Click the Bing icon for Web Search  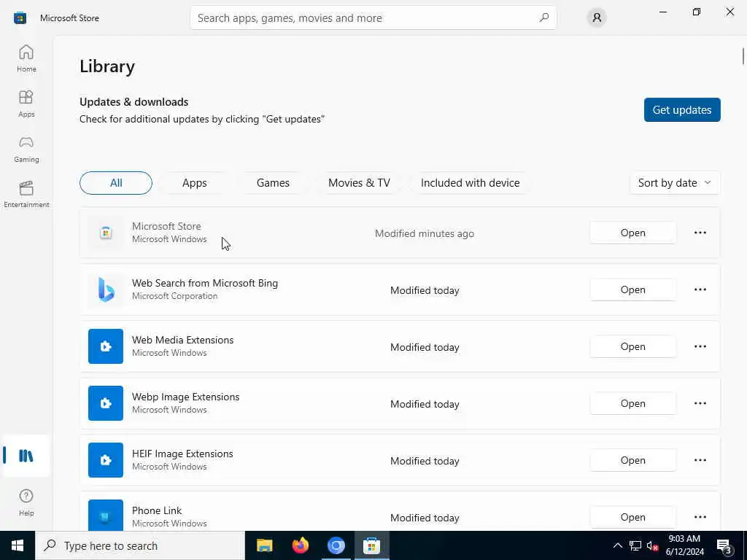tap(106, 289)
